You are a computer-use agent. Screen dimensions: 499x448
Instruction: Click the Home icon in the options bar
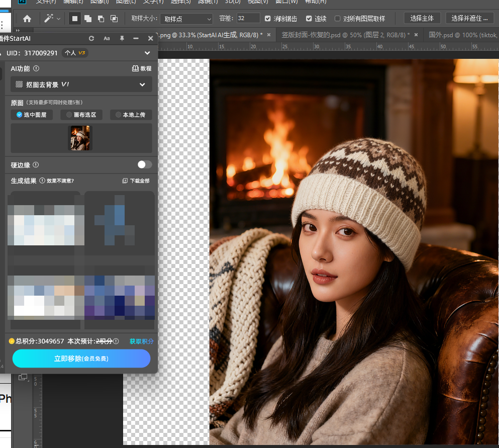(27, 19)
